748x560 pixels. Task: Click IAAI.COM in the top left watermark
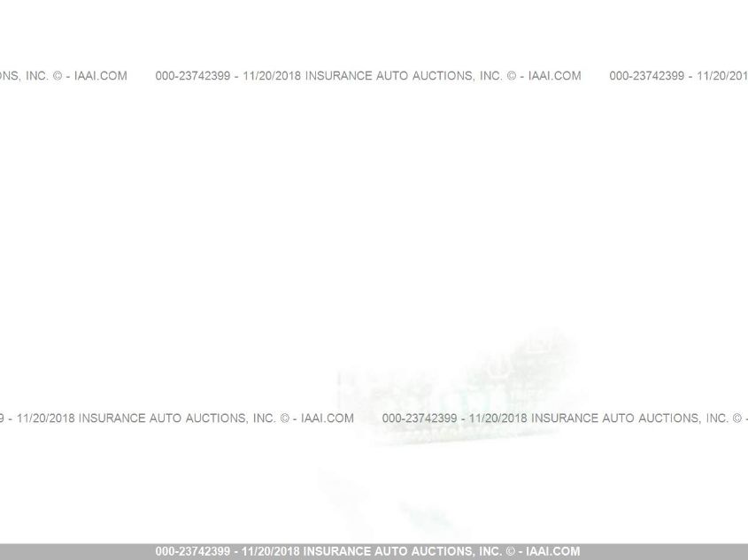coord(100,76)
